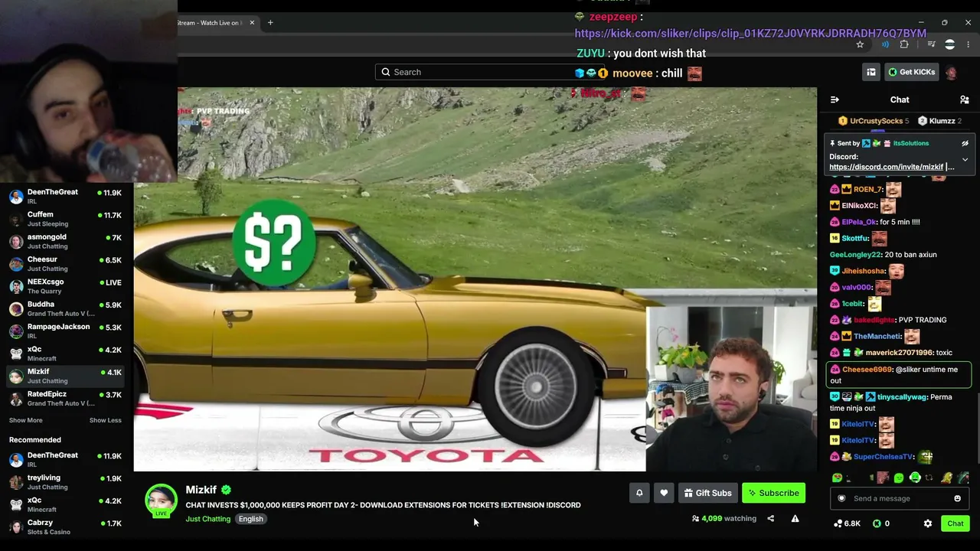This screenshot has height=551, width=980.
Task: Open the RatedEpicz channel in the sidebar
Action: [66, 398]
